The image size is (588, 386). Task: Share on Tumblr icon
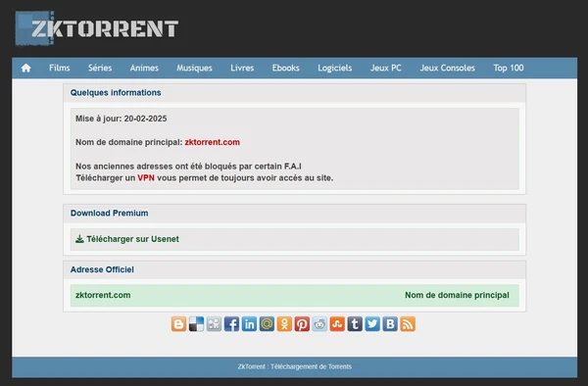tap(355, 324)
